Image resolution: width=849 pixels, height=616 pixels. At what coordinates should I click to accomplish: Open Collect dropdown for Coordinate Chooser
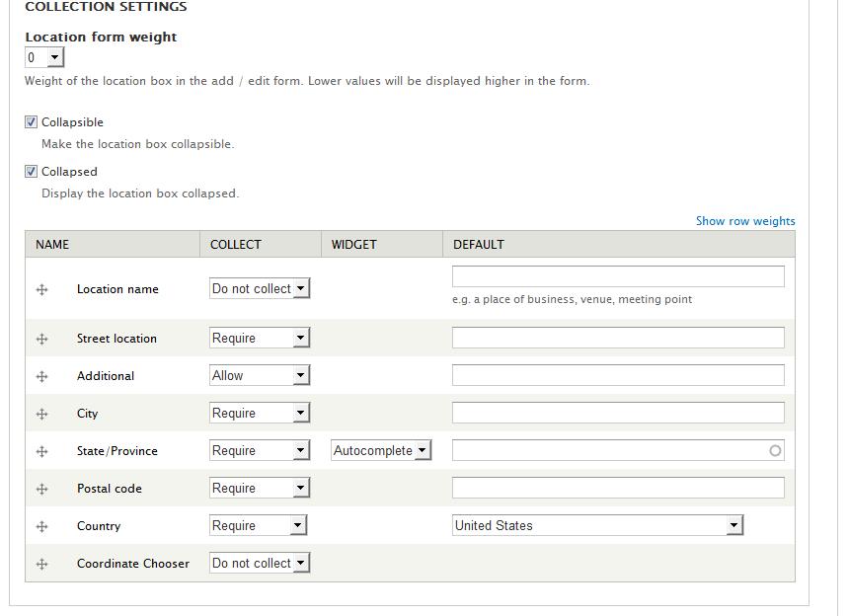[260, 563]
